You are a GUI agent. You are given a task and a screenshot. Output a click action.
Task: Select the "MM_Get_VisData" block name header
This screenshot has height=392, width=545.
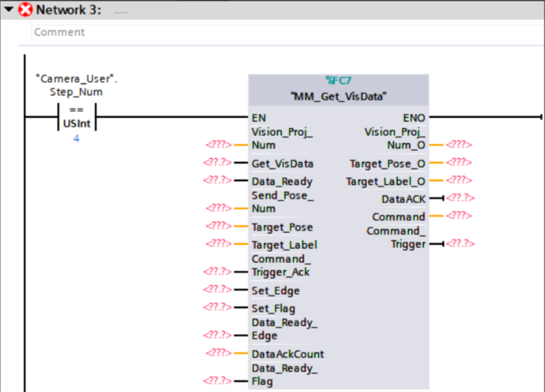click(339, 96)
